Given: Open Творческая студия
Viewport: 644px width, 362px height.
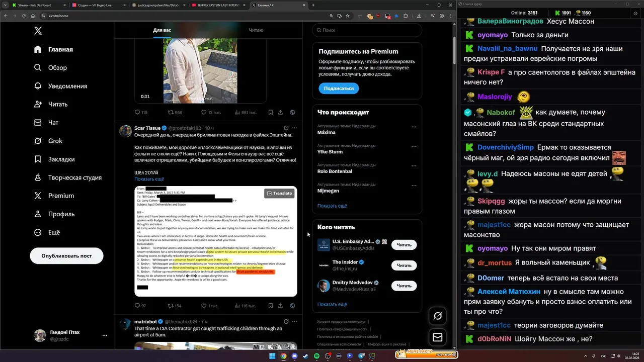Looking at the screenshot, I should click(68, 177).
